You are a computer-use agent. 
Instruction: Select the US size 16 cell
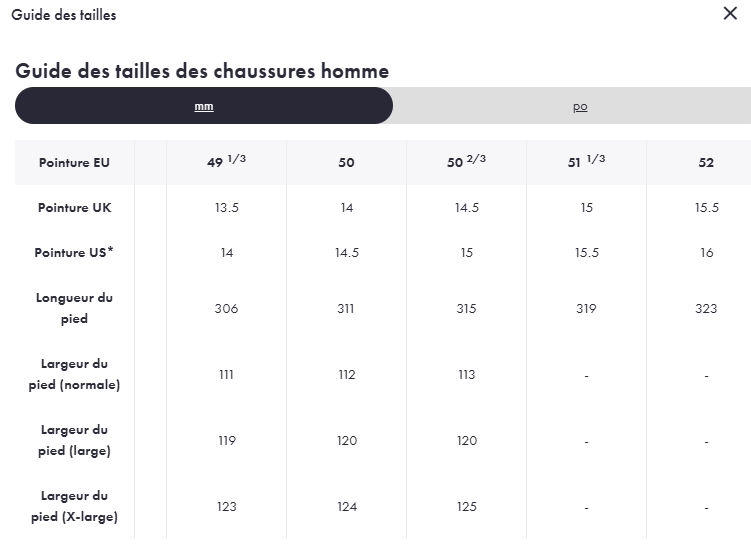[706, 253]
